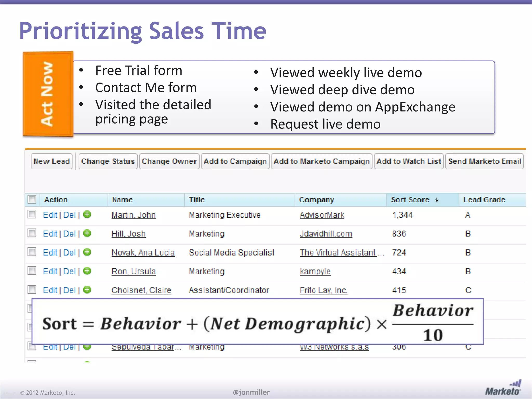Click Add to Watch List button
This screenshot has height=399, width=532.
click(x=409, y=161)
